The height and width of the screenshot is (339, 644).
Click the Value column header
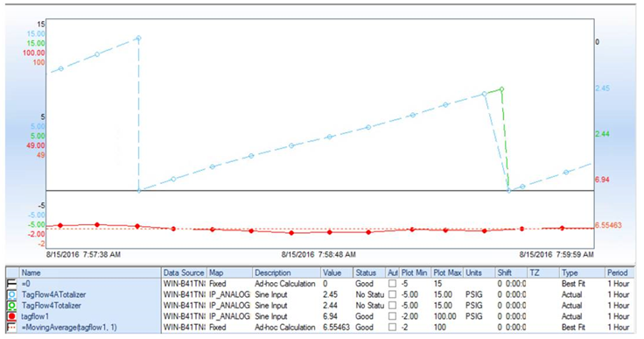tap(337, 272)
